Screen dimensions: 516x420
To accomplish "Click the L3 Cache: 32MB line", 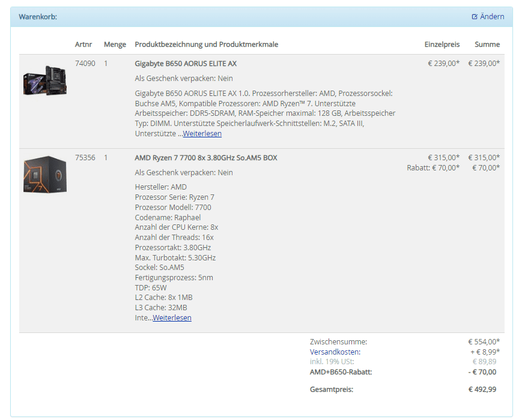I will point(161,308).
